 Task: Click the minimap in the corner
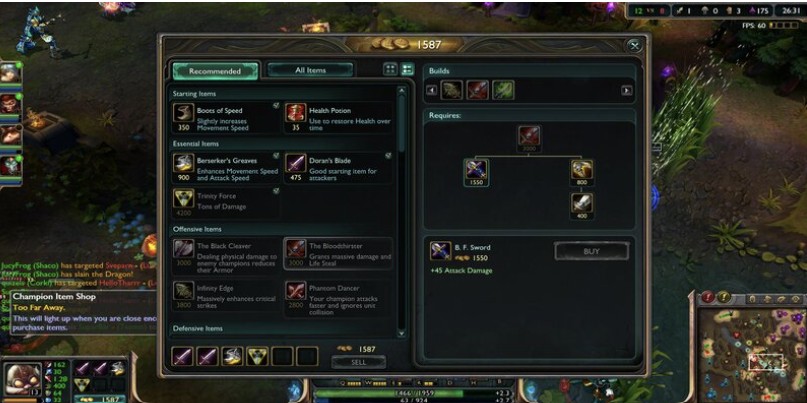pyautogui.click(x=751, y=352)
